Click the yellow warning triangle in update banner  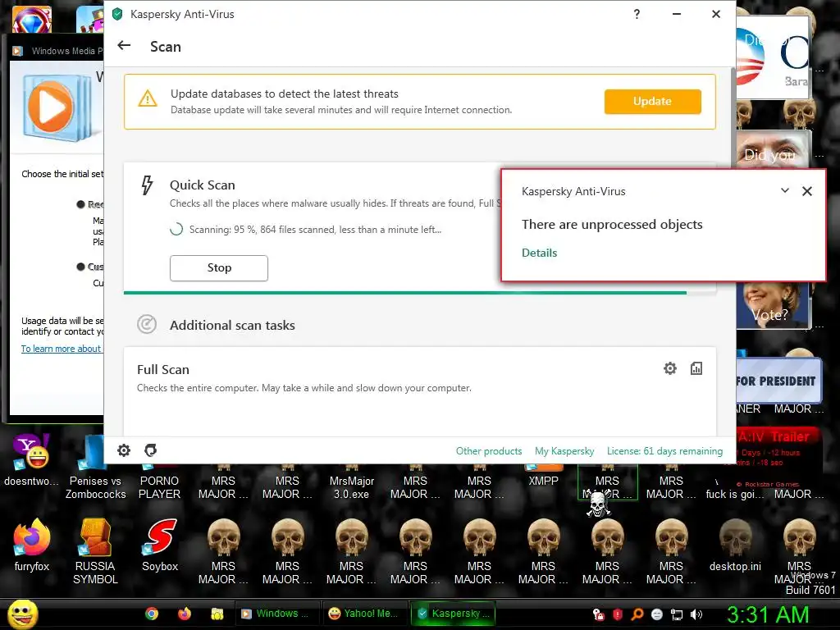[x=148, y=98]
